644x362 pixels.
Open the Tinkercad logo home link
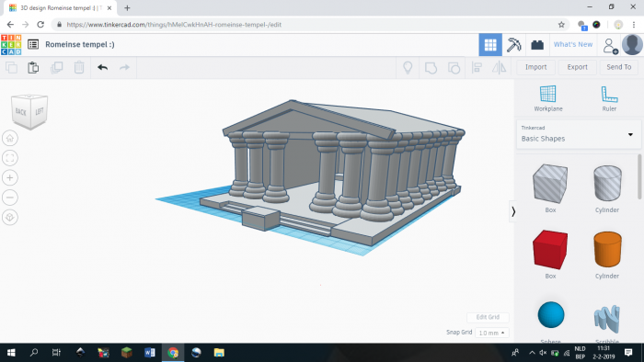coord(11,45)
